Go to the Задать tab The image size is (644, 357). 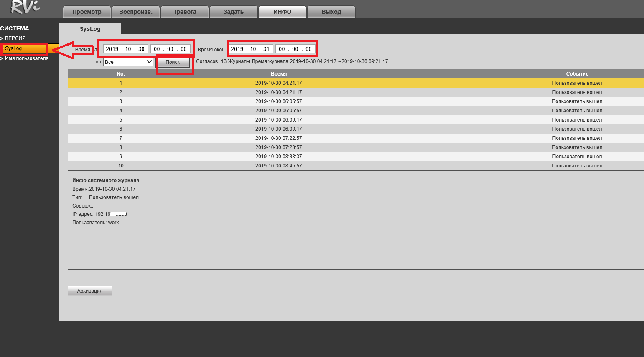coord(234,12)
